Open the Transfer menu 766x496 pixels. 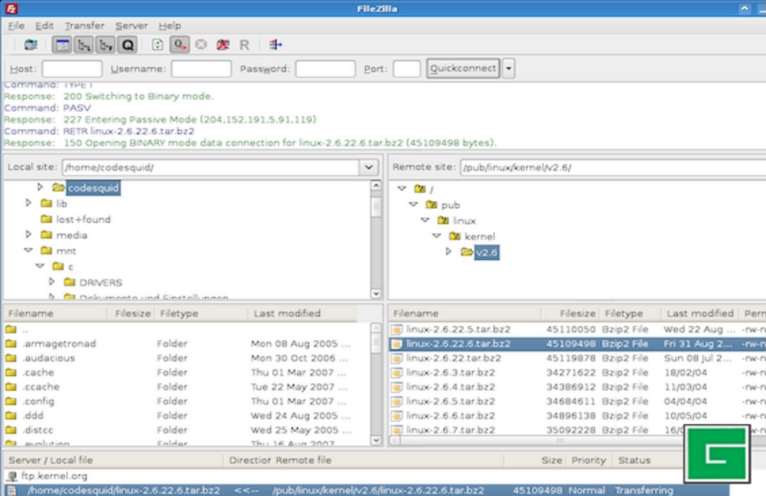[84, 25]
